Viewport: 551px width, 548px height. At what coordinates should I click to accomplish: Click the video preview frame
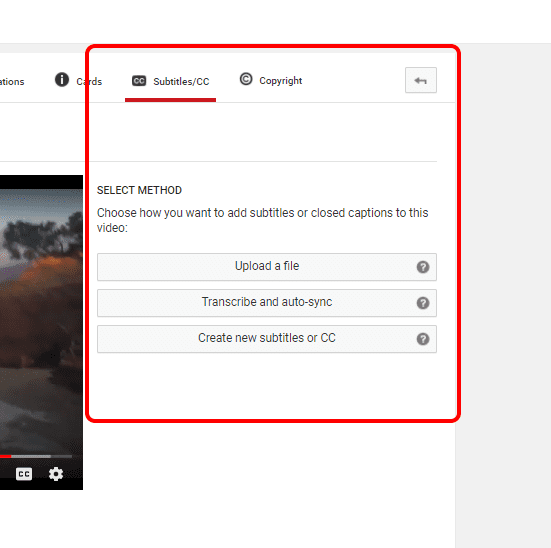(x=41, y=320)
